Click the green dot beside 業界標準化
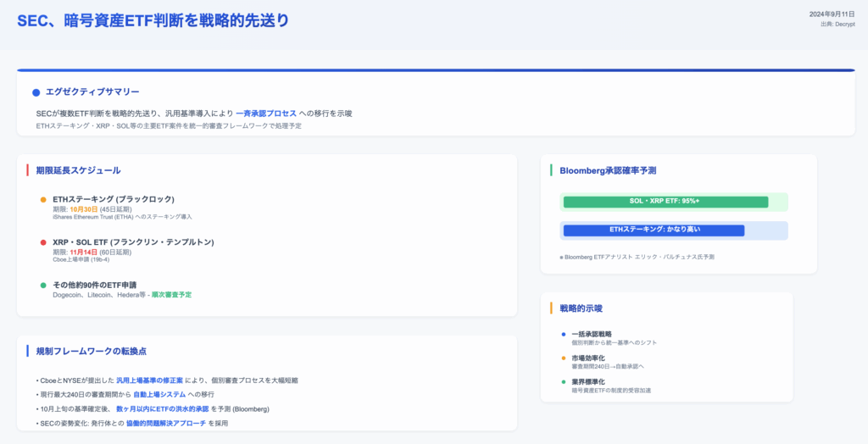 (x=564, y=382)
